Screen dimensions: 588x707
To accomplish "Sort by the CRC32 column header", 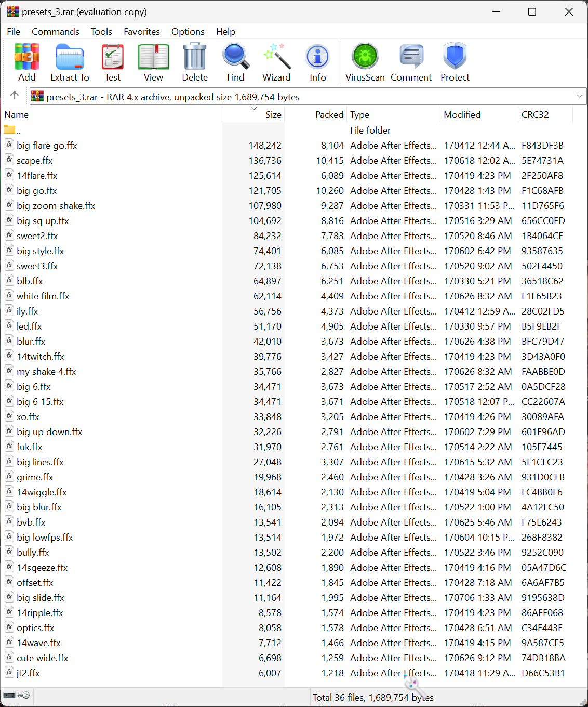I will 545,115.
